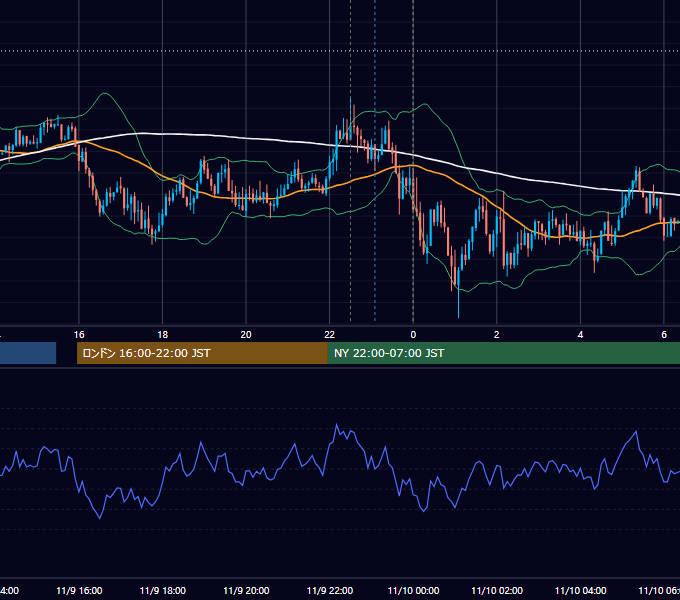Click the '2' hour label on the price chart axis
This screenshot has height=600, width=680.
(497, 335)
